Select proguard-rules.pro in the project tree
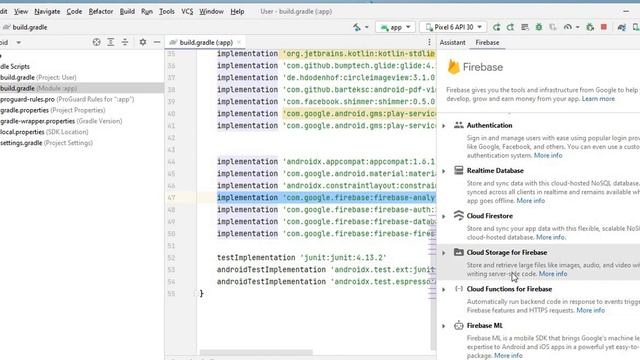The width and height of the screenshot is (640, 360). pyautogui.click(x=67, y=99)
